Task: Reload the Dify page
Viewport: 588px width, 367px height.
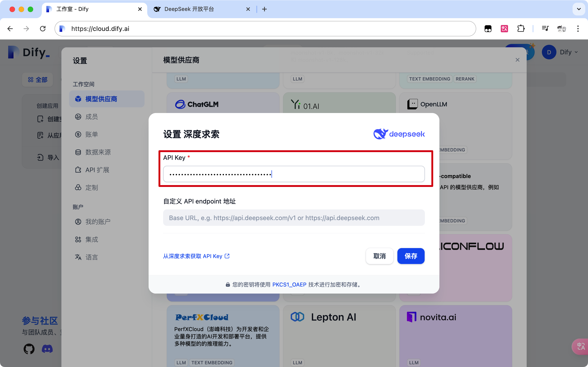Action: click(43, 29)
